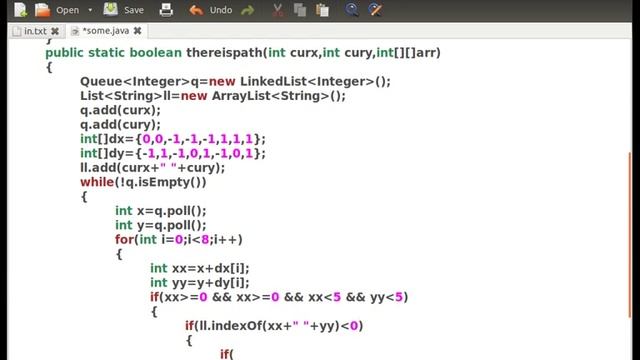Viewport: 640px width, 360px height.
Task: Click the Redo green arrow icon
Action: [x=247, y=10]
